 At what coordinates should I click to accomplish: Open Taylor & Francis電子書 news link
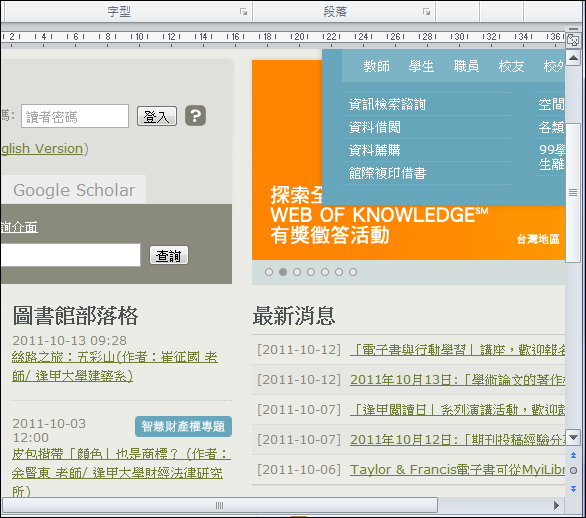[457, 469]
